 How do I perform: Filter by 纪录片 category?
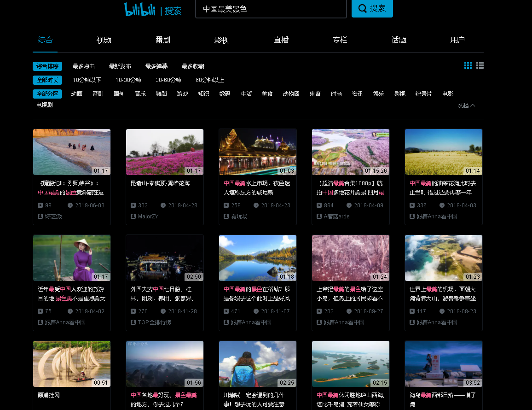point(423,94)
